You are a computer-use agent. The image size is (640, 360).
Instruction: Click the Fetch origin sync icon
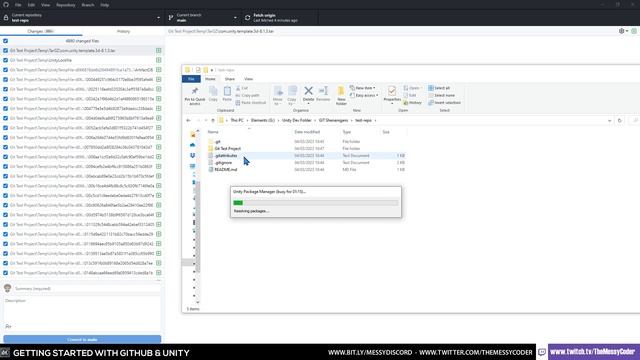point(247,18)
